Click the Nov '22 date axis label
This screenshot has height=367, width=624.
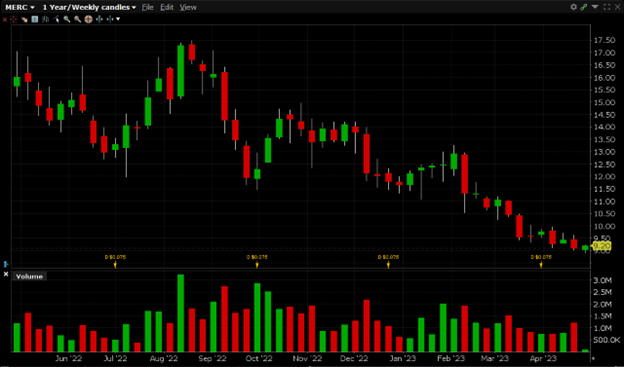(x=307, y=358)
